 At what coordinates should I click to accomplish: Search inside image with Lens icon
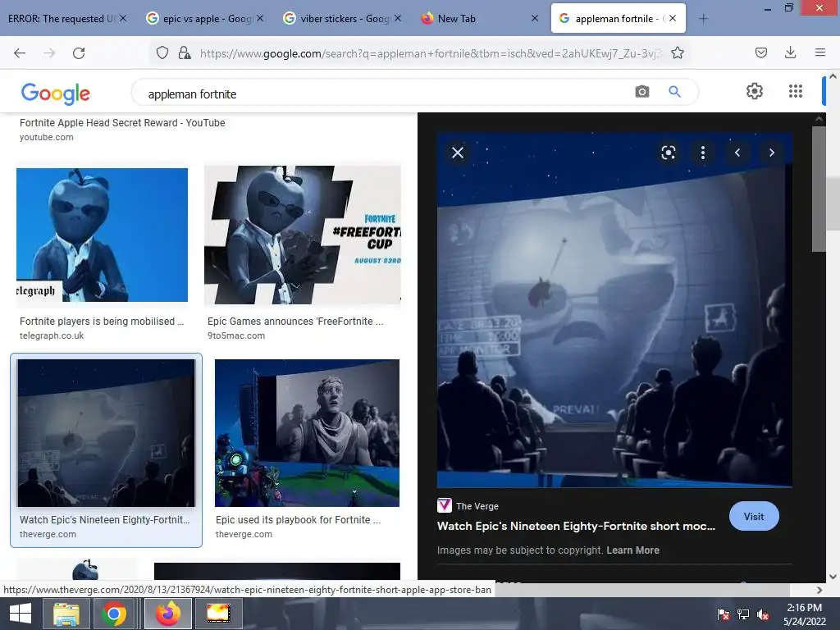[x=668, y=153]
